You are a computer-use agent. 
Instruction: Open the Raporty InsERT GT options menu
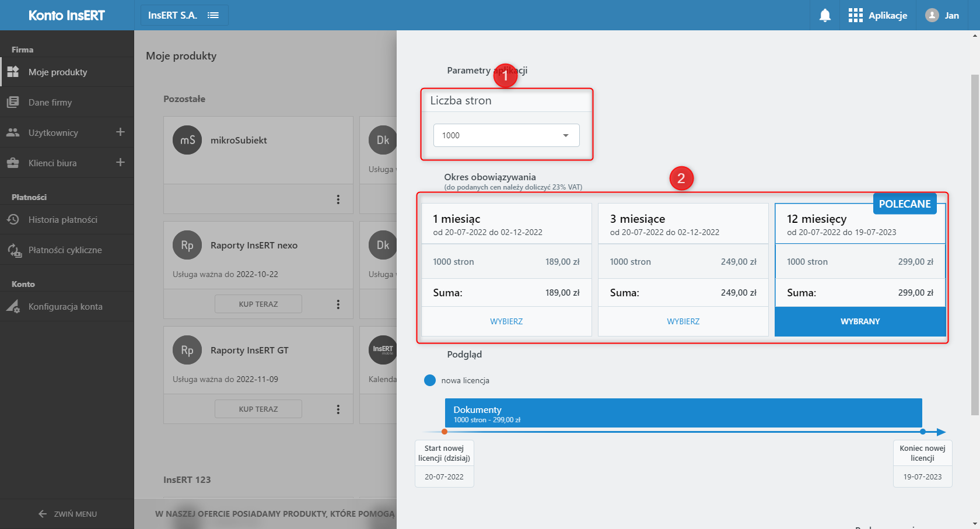tap(338, 409)
